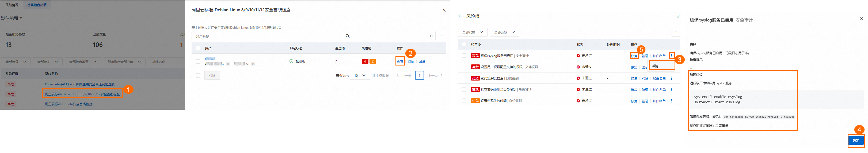Open 阿里云标准-Ubuntu安全基线检查 link
The height and width of the screenshot is (153, 868).
68,104
